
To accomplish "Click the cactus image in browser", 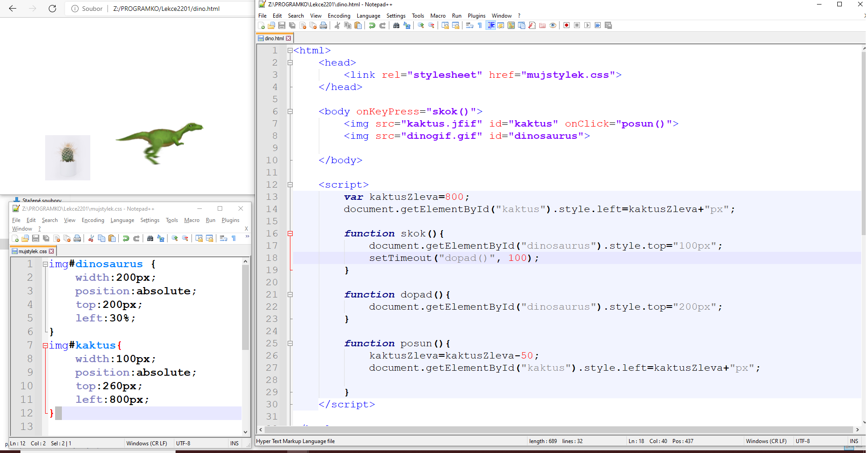I will point(68,157).
